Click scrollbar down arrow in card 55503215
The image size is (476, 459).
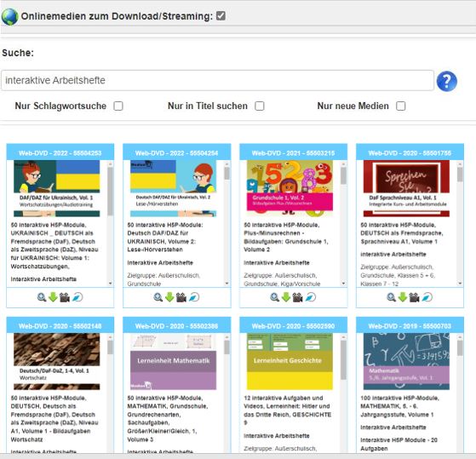pyautogui.click(x=343, y=284)
